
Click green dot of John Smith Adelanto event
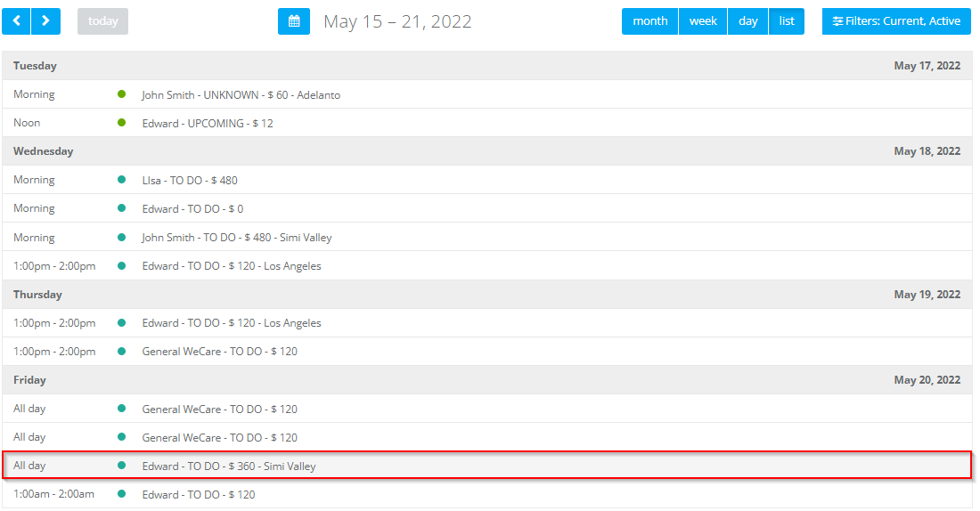pyautogui.click(x=122, y=94)
